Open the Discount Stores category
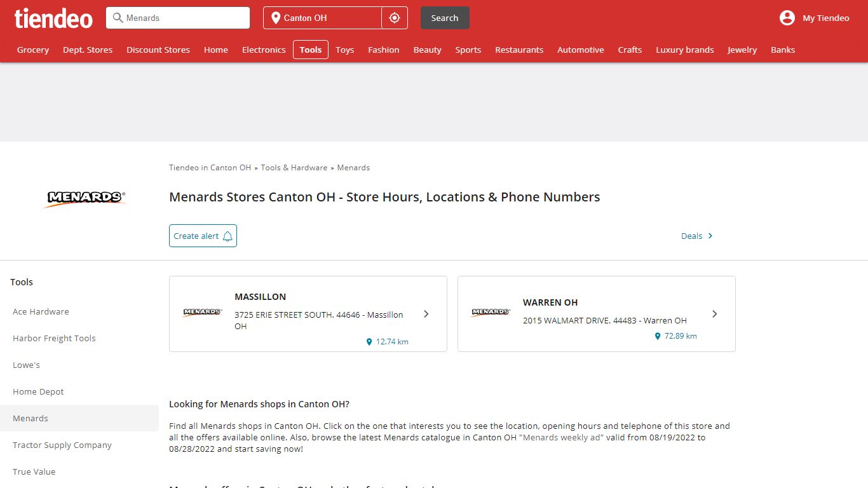Image resolution: width=868 pixels, height=488 pixels. 158,50
